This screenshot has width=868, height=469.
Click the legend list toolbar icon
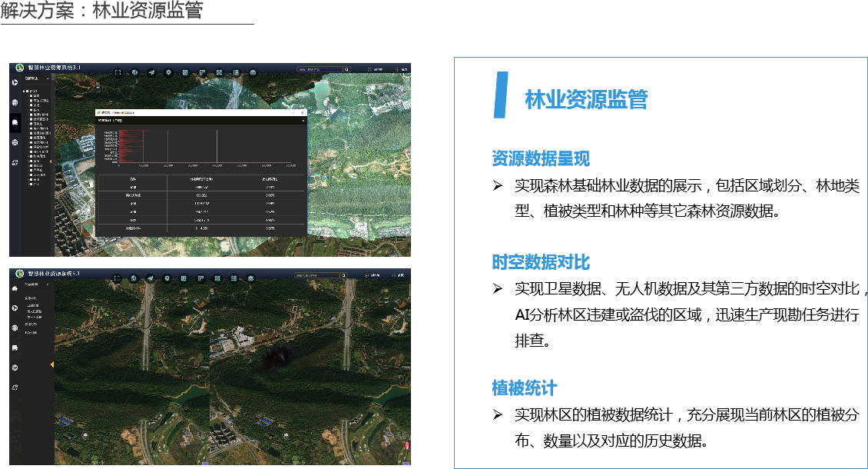tap(237, 72)
